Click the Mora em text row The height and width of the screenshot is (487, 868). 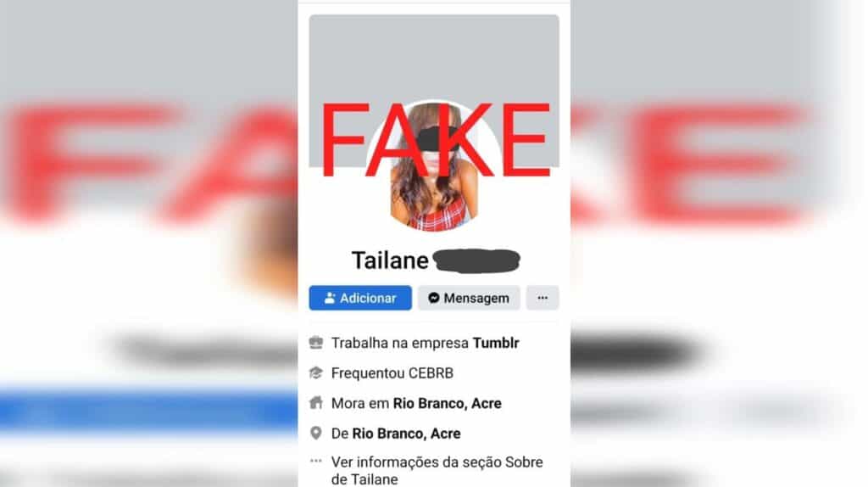tap(416, 403)
